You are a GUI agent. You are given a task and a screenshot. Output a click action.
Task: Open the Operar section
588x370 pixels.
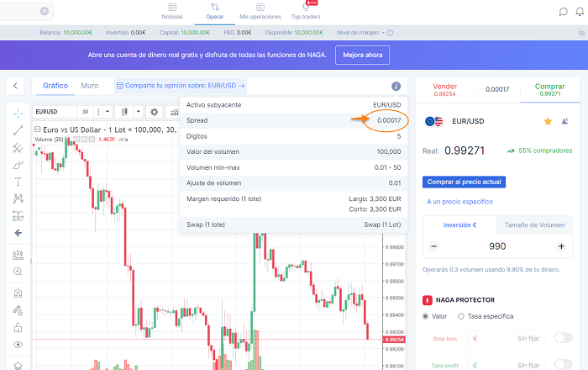214,11
